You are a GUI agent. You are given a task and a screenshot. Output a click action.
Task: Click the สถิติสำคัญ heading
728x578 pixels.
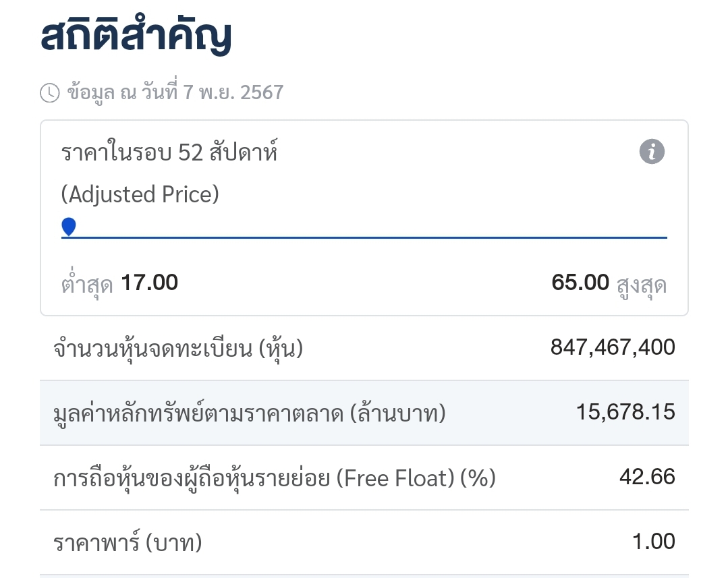(136, 35)
